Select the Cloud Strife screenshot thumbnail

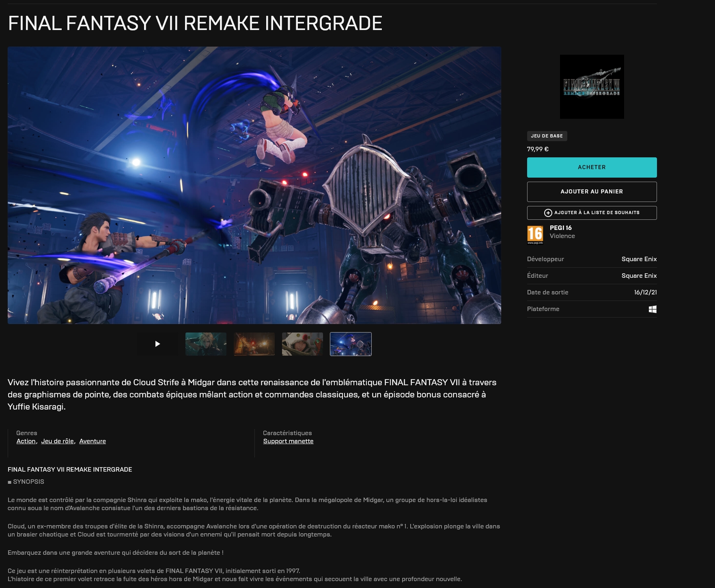206,344
